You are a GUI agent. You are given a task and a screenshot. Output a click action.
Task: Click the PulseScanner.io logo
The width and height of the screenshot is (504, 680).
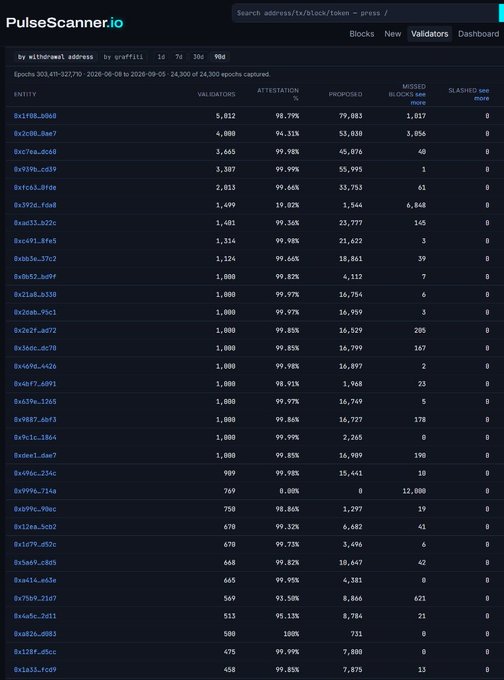point(65,23)
